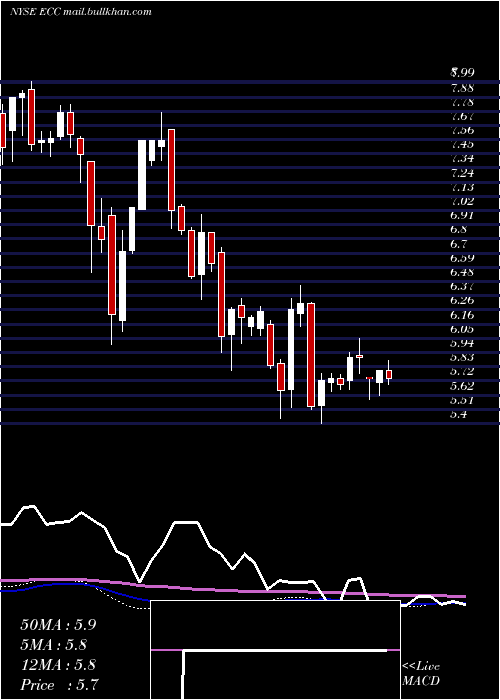Click the 6.48 price axis label
The image size is (500, 700).
point(462,272)
